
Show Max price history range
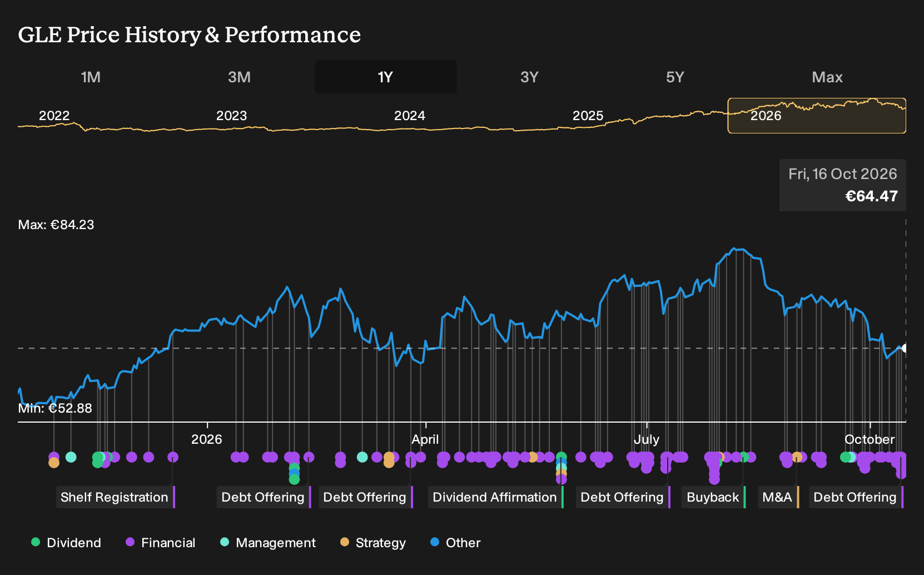(x=827, y=77)
